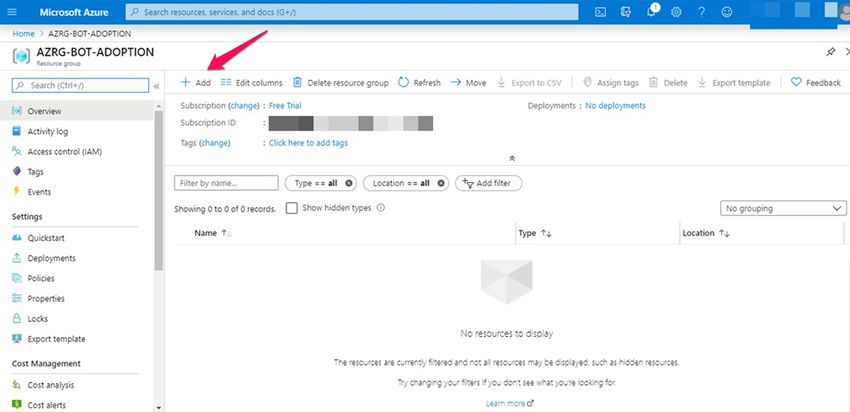
Task: Sort by the Type column
Action: (x=535, y=233)
